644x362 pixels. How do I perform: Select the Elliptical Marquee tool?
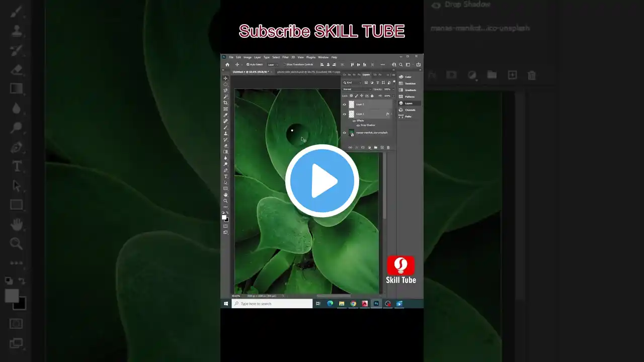(225, 84)
